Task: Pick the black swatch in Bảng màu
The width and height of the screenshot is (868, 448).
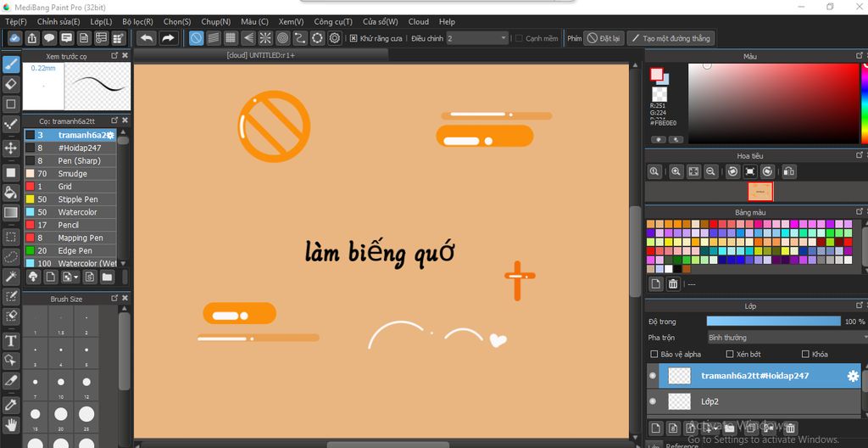Action: pyautogui.click(x=677, y=269)
